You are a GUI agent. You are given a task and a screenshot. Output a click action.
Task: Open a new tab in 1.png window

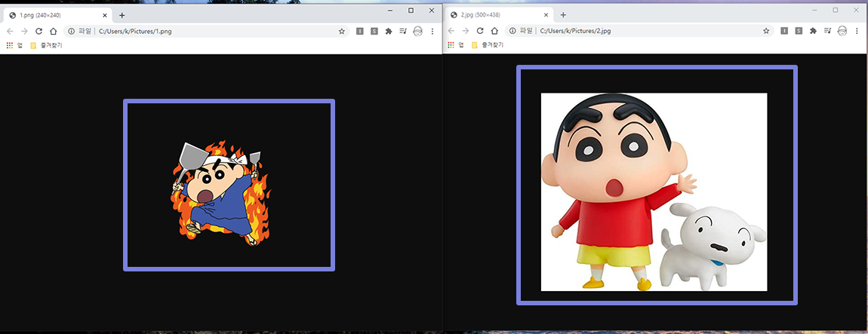[x=122, y=16]
